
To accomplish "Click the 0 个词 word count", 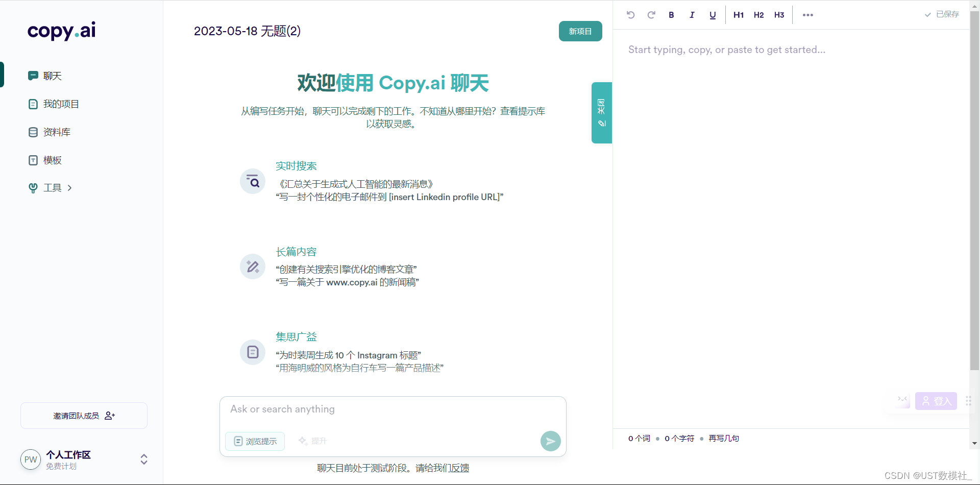I will click(639, 439).
